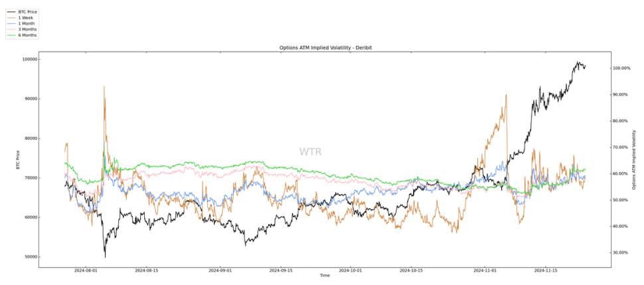Click the WTR watermark in the chart
Screen dimensions: 644x285
pos(310,151)
